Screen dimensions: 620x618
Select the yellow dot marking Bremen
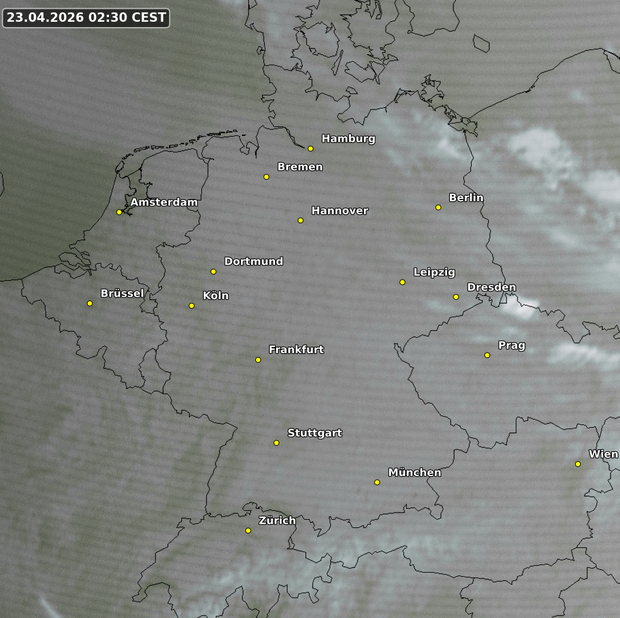266,177
